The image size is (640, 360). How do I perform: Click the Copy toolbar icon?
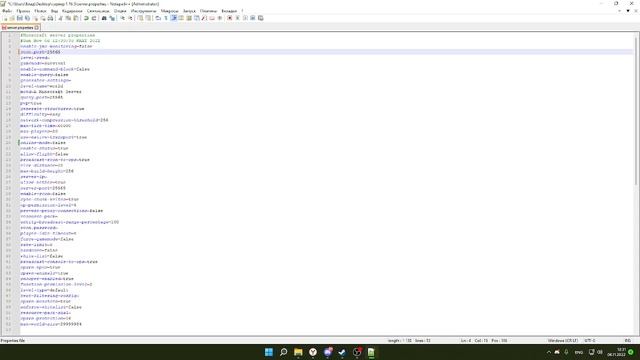68,18
